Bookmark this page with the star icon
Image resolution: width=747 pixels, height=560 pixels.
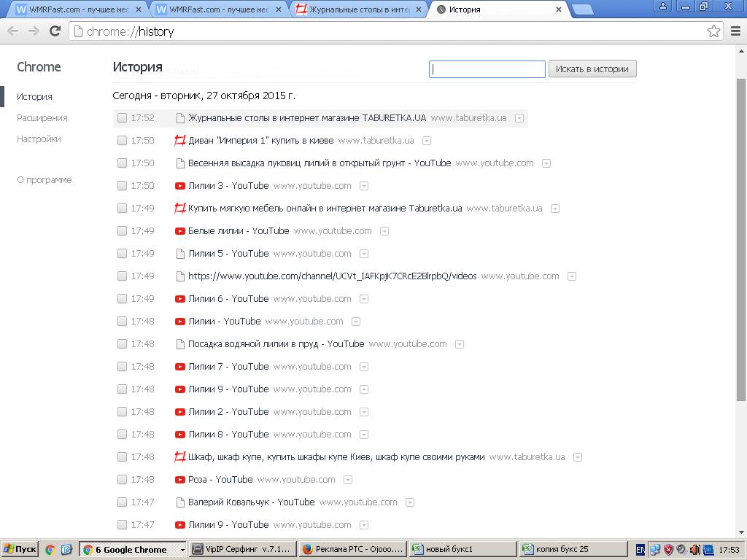(713, 31)
